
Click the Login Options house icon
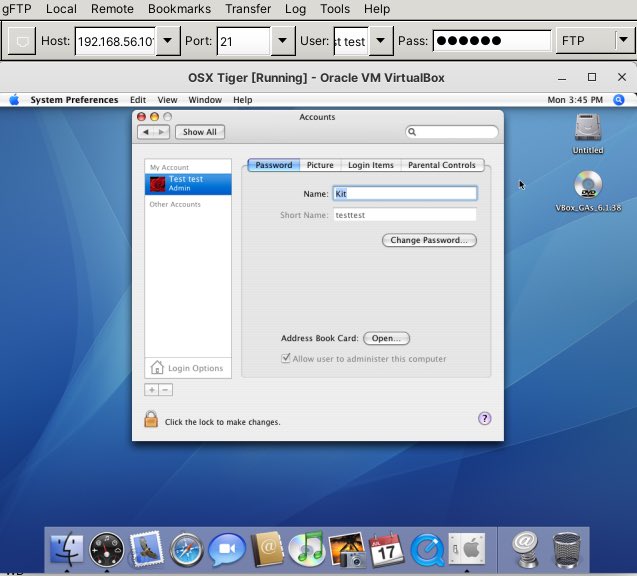coord(157,368)
